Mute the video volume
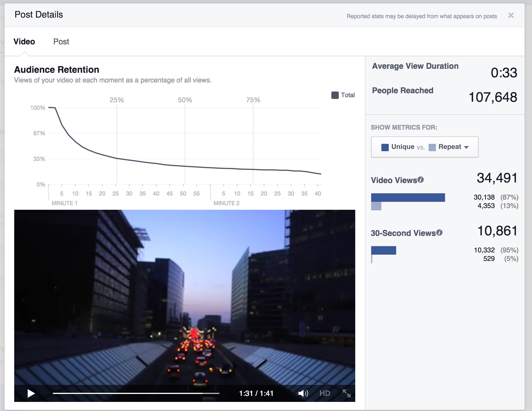 pos(303,393)
